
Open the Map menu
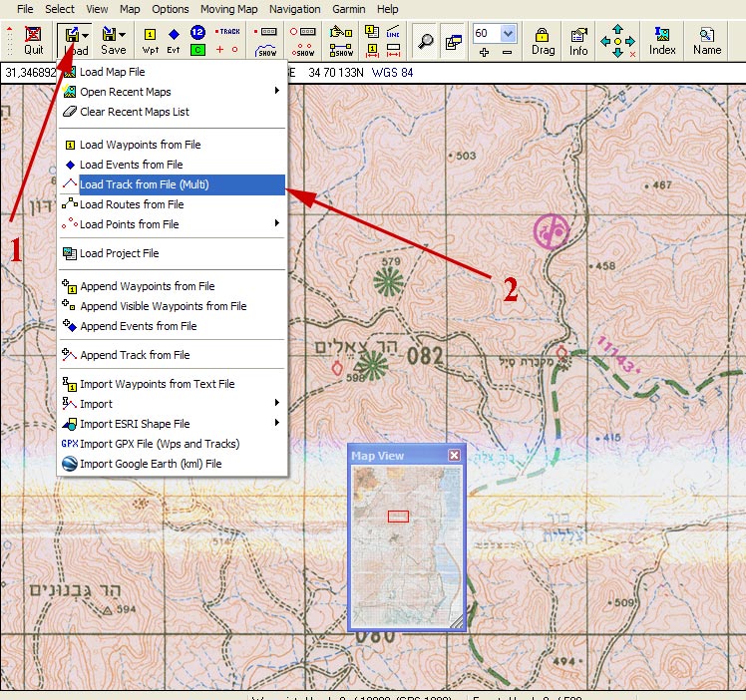pos(130,9)
